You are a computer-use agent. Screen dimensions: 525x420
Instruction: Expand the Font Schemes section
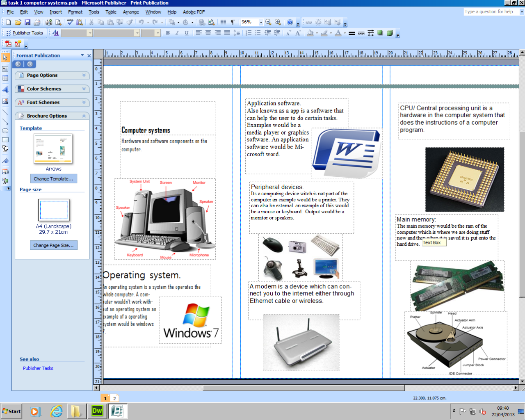pyautogui.click(x=52, y=102)
